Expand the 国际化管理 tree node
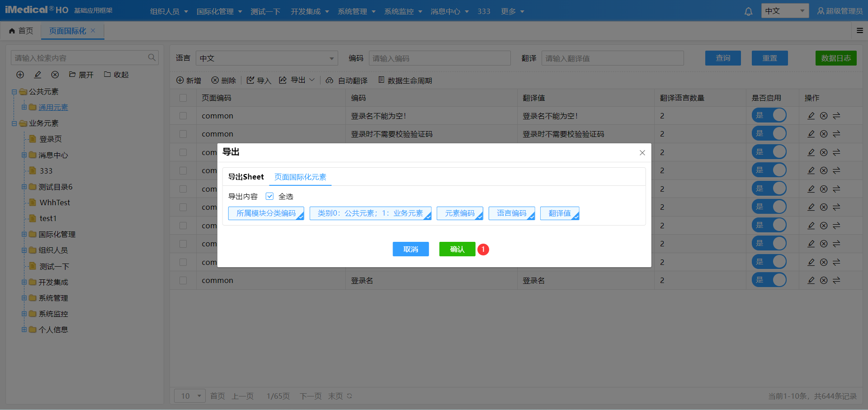 [24, 234]
